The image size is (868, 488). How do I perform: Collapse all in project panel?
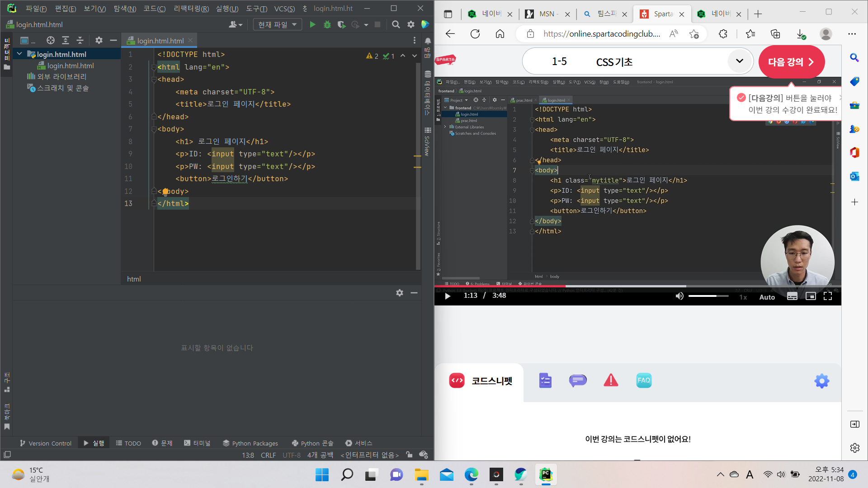pyautogui.click(x=80, y=40)
